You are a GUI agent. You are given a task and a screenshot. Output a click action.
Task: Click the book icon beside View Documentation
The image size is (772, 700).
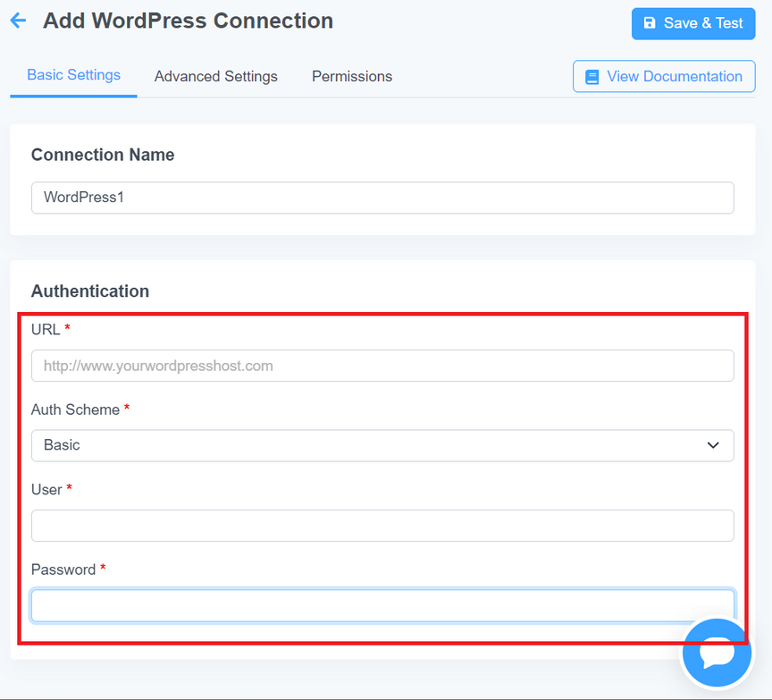click(592, 77)
